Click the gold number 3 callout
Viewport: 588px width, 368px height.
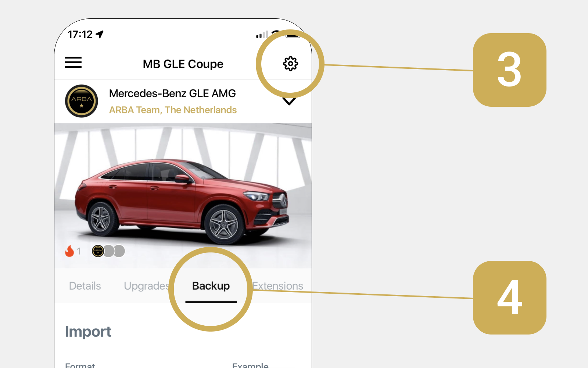pyautogui.click(x=510, y=70)
